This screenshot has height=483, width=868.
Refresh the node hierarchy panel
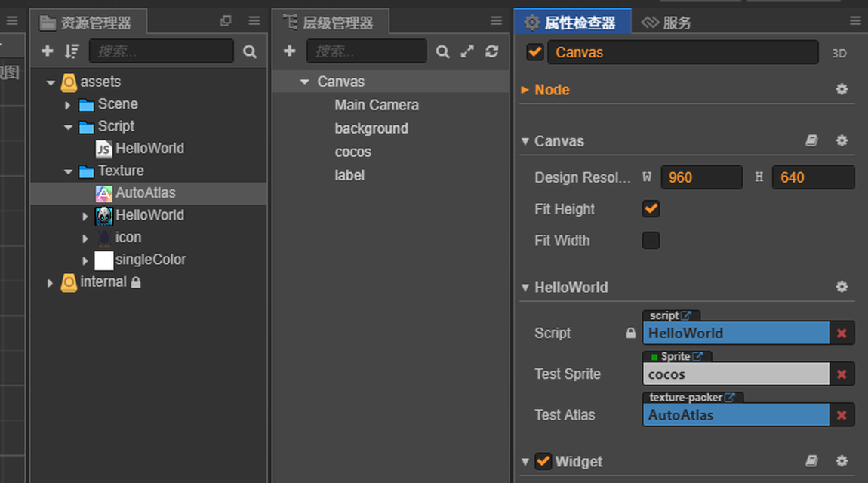point(492,51)
